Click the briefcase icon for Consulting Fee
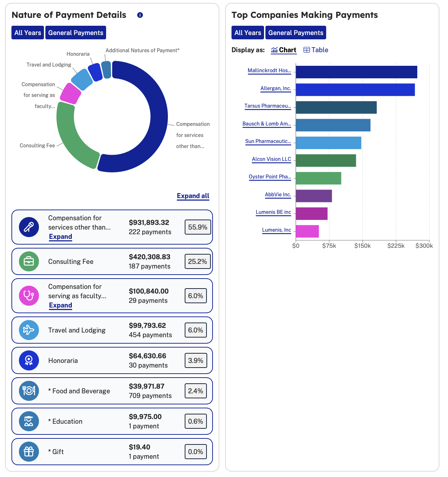The height and width of the screenshot is (477, 448). (29, 261)
